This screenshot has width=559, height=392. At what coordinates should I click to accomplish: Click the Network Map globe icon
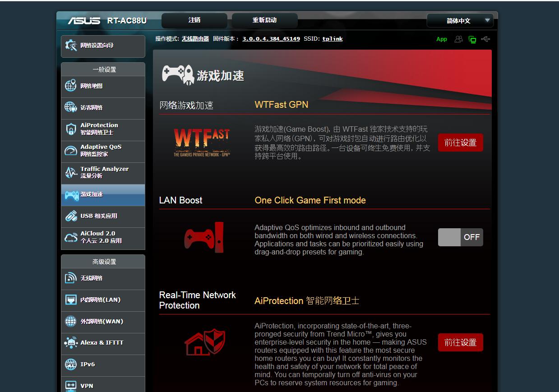pos(71,86)
